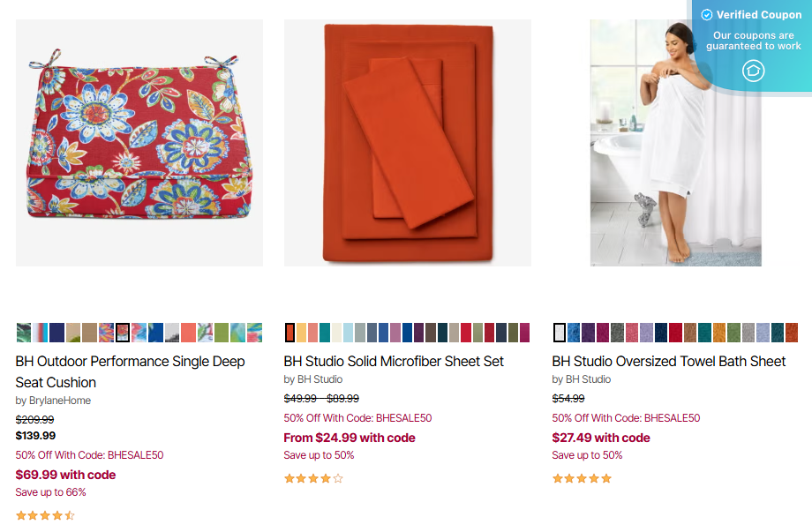Open the floral seat cushion product image

pyautogui.click(x=139, y=143)
